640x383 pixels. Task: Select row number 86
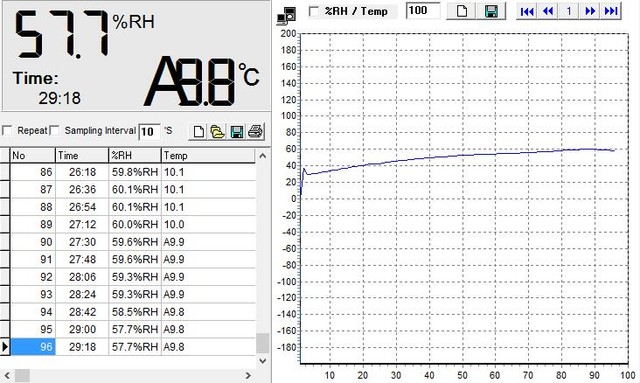(33, 172)
